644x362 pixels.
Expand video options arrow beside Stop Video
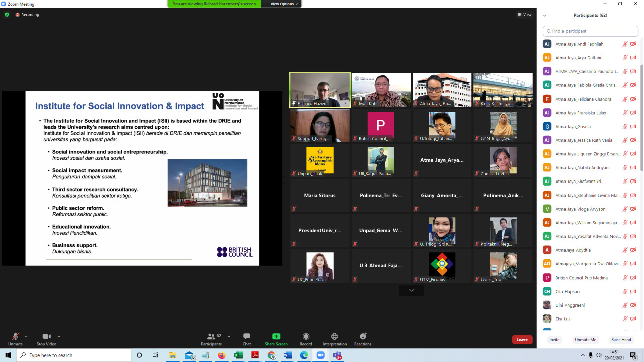point(59,336)
